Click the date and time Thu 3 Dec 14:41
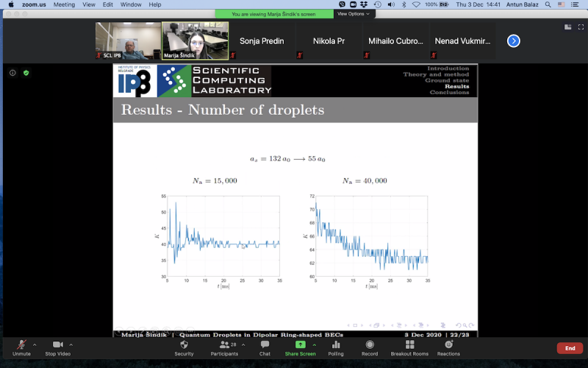This screenshot has height=368, width=588. point(478,4)
